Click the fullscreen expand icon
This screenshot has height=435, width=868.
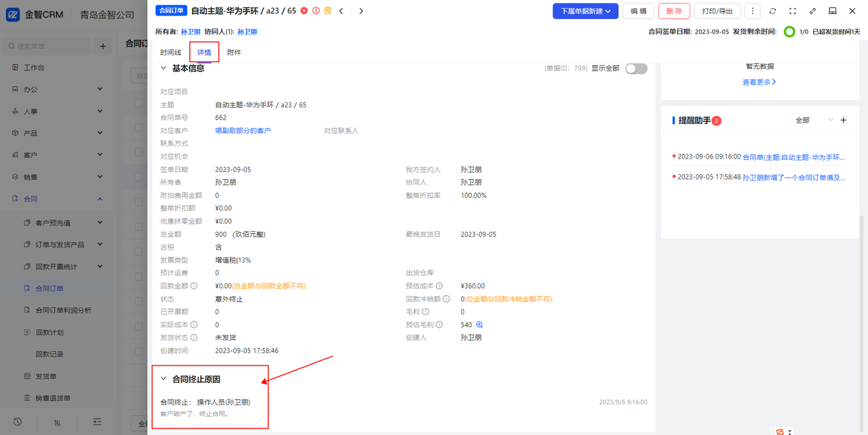pos(792,11)
